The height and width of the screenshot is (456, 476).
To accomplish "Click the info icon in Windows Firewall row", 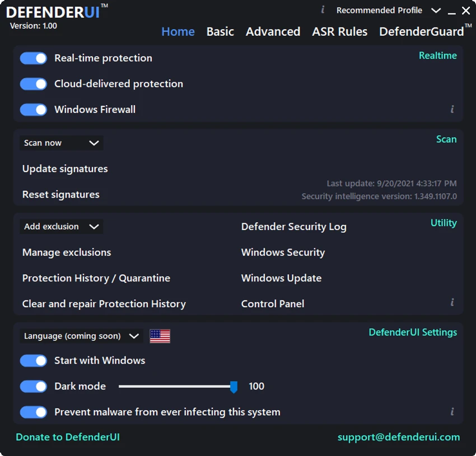I will click(452, 109).
